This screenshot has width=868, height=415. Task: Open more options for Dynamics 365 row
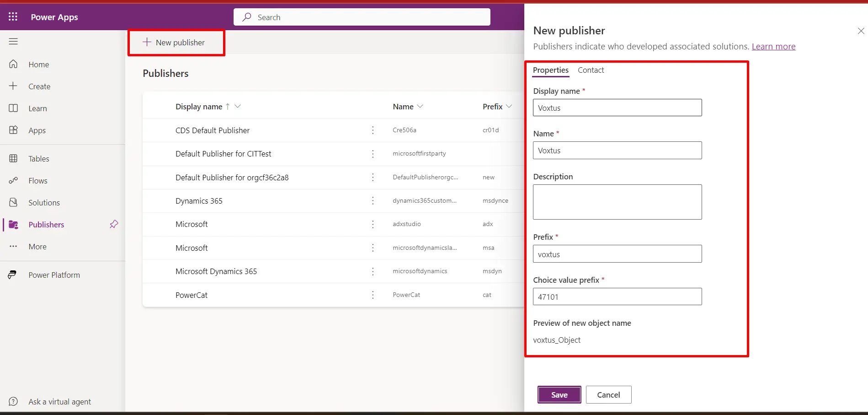[373, 200]
